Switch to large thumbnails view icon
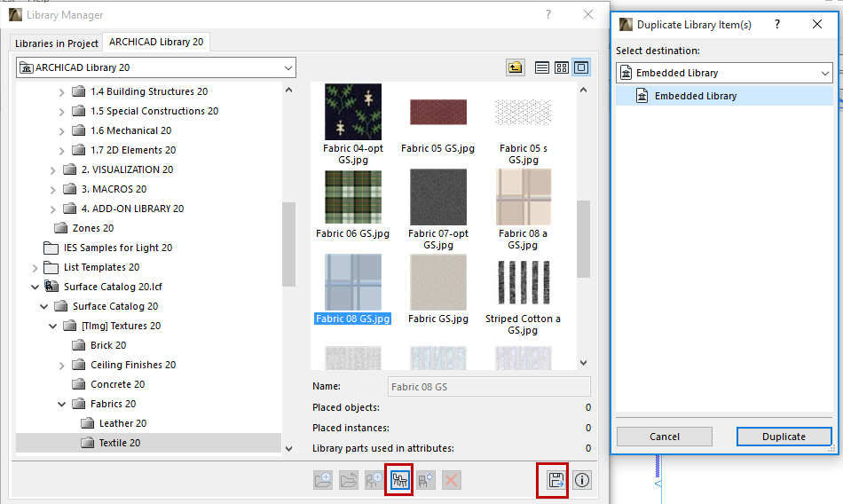843x504 pixels. point(581,67)
